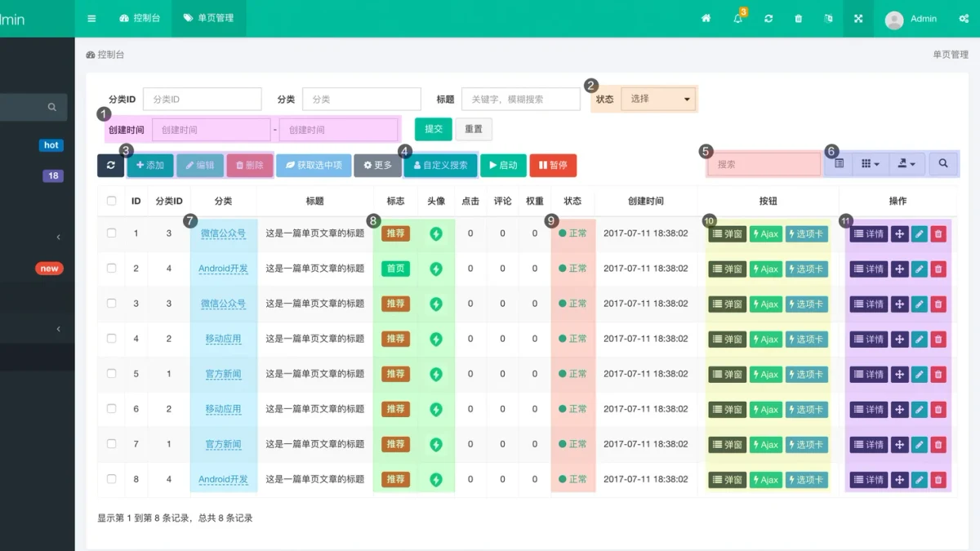The height and width of the screenshot is (551, 980).
Task: Click the refresh icon in the top bar
Action: pyautogui.click(x=768, y=18)
